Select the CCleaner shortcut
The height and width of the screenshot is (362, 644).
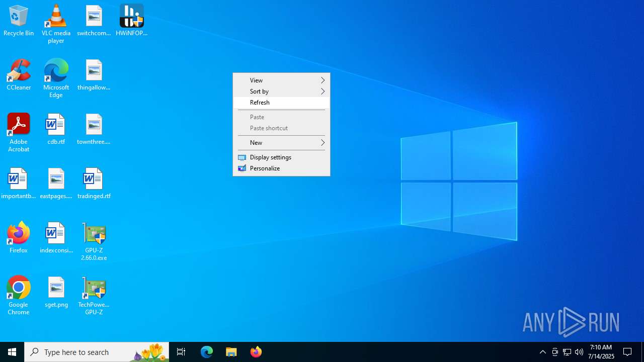coord(19,75)
